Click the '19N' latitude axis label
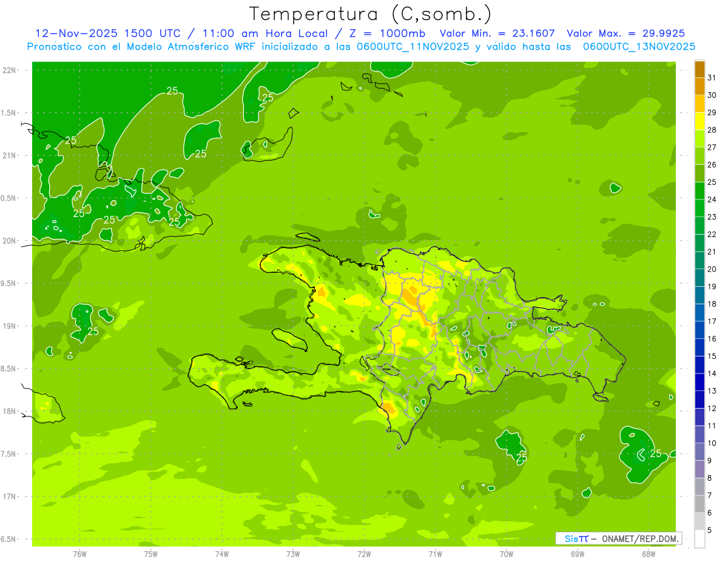The height and width of the screenshot is (562, 728). point(8,326)
